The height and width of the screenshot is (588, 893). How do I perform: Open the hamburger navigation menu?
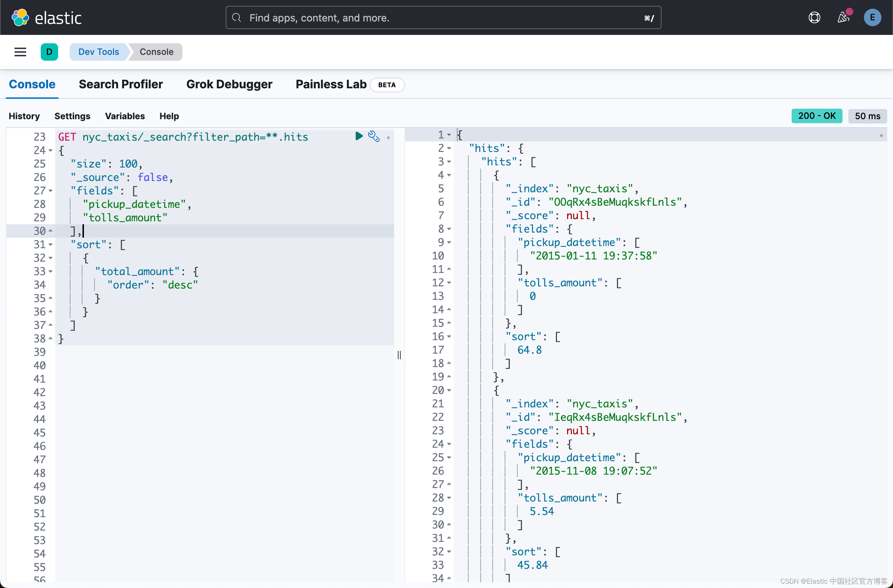tap(20, 52)
